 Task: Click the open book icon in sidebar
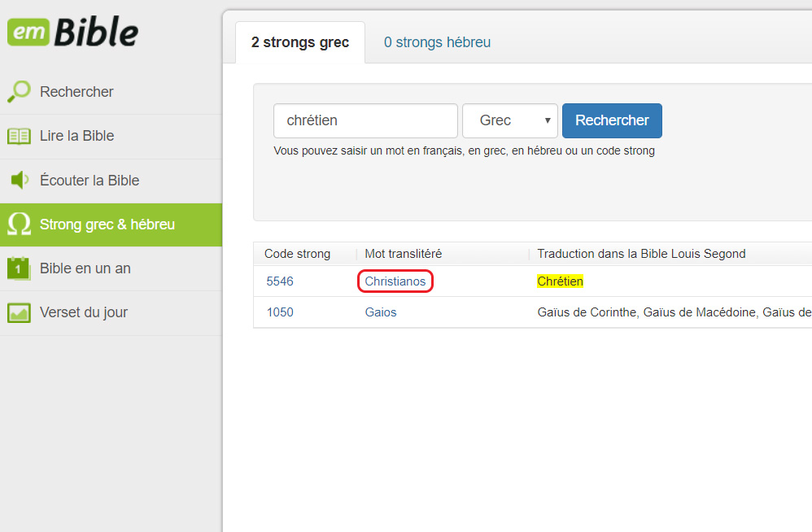pyautogui.click(x=19, y=136)
